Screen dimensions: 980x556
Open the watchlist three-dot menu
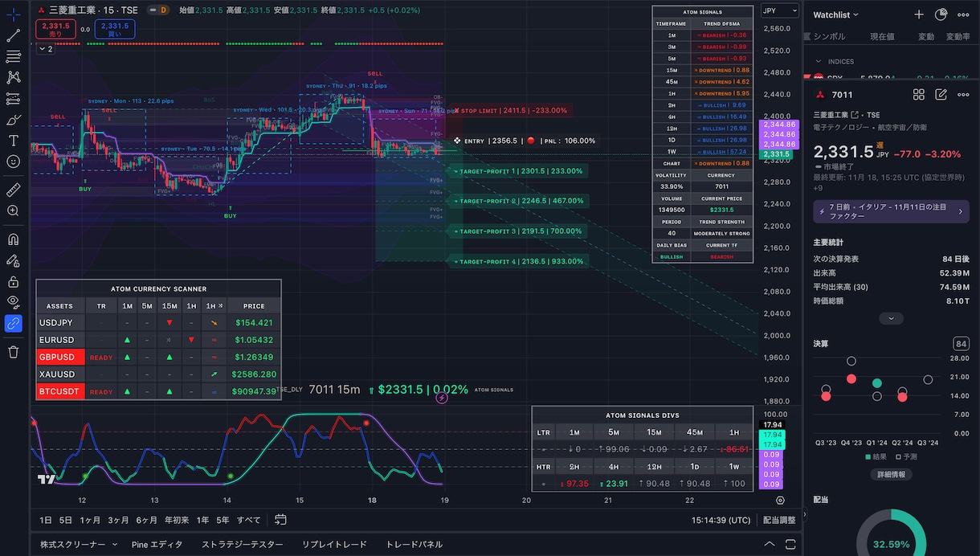963,14
